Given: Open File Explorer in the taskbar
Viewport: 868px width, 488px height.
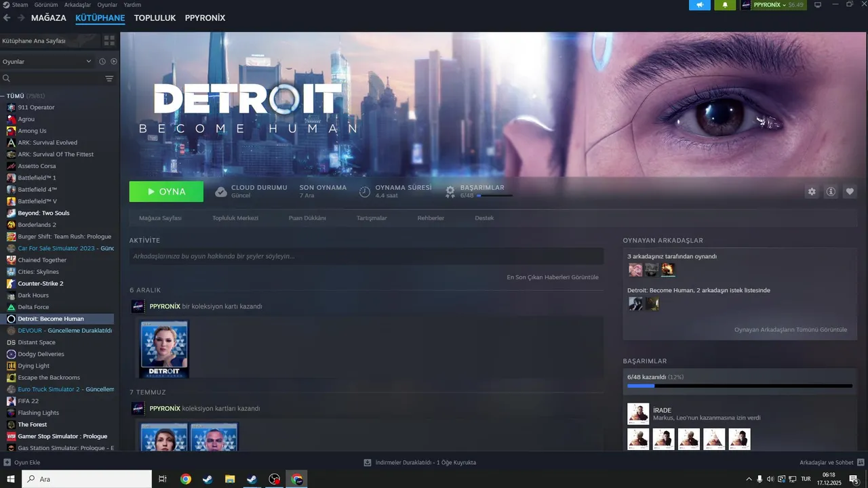Looking at the screenshot, I should pos(230,479).
